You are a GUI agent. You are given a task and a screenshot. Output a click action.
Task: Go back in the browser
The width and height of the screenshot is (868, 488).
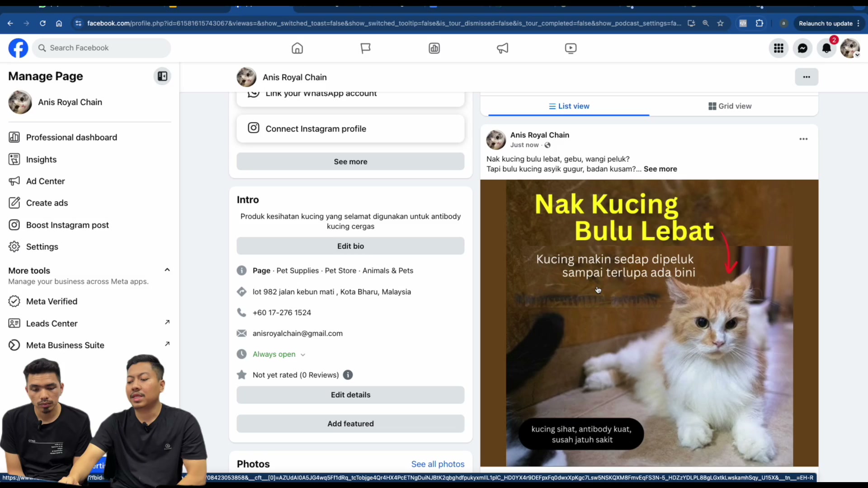[10, 23]
